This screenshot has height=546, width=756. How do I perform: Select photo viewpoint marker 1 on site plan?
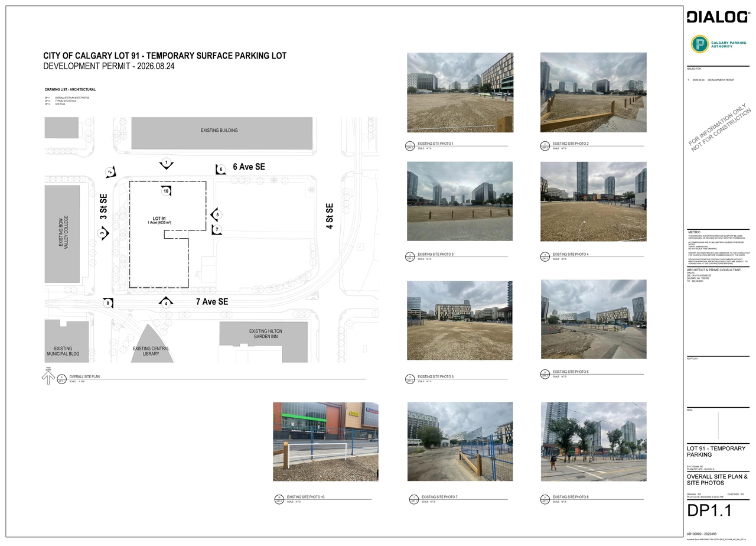click(167, 163)
